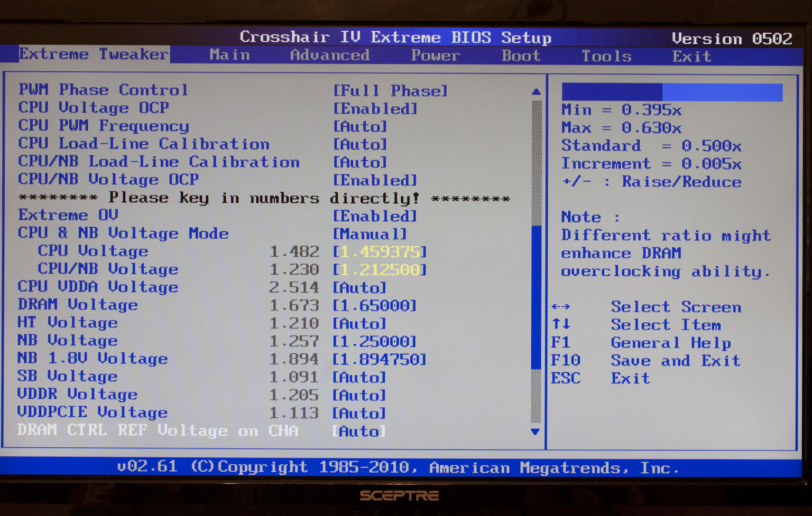Click the DRAM CTRL REF Voltage on CHA label
812x516 pixels.
[x=158, y=430]
